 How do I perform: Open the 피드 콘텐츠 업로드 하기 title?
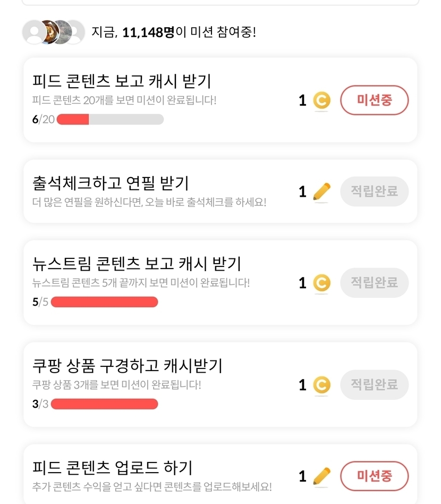(x=112, y=468)
